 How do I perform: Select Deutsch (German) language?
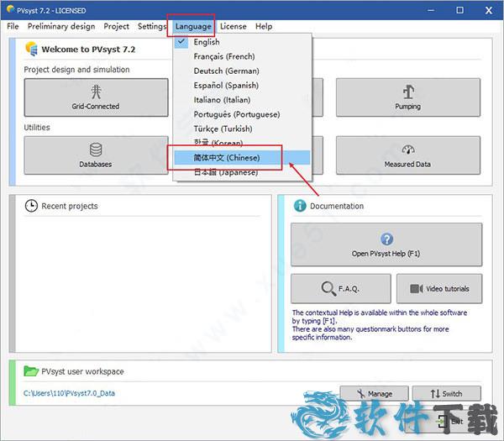(226, 71)
